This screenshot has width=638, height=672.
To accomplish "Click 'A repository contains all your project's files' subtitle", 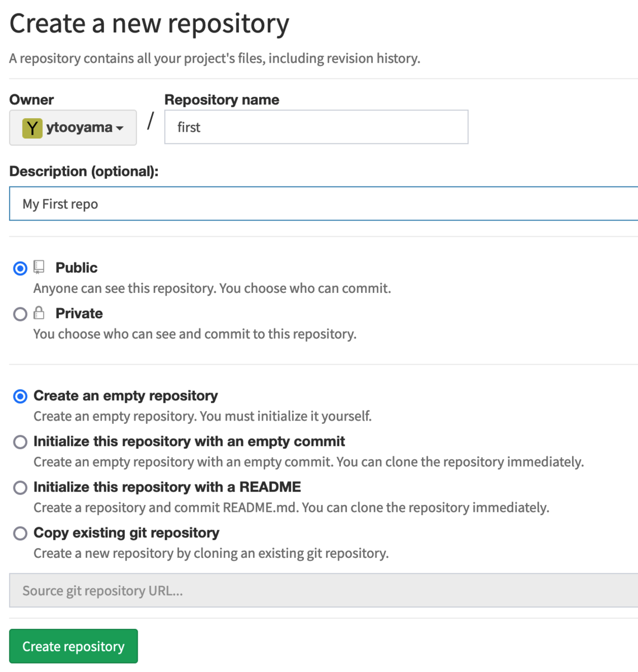I will [x=215, y=58].
